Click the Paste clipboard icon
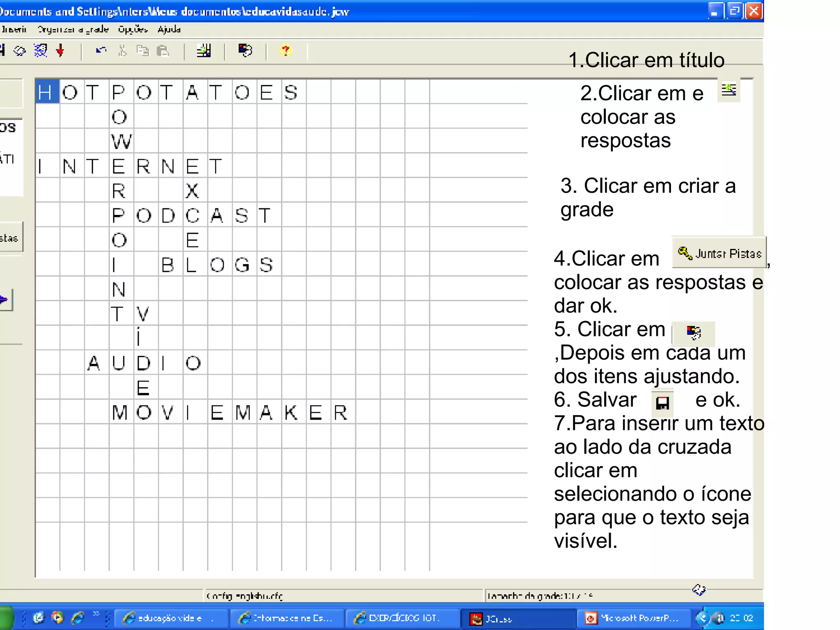 coord(163,50)
